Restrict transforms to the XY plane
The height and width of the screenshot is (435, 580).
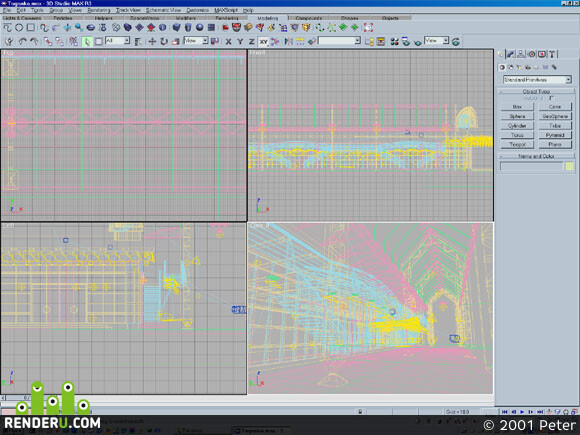coord(263,41)
